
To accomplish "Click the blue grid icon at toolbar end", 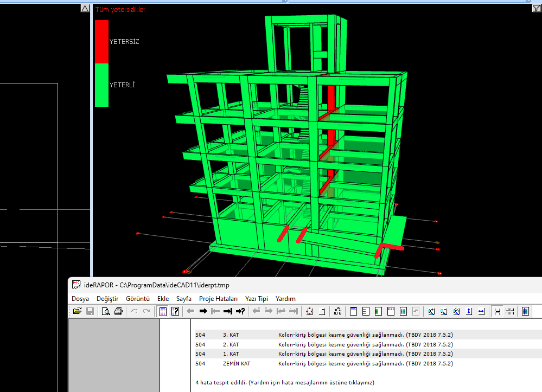I will 525,311.
